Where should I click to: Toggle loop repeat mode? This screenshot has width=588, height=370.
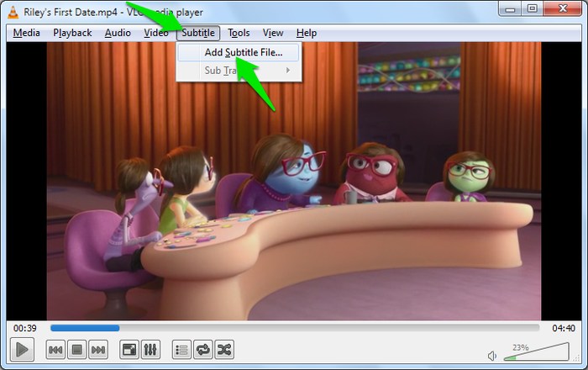[x=203, y=350]
